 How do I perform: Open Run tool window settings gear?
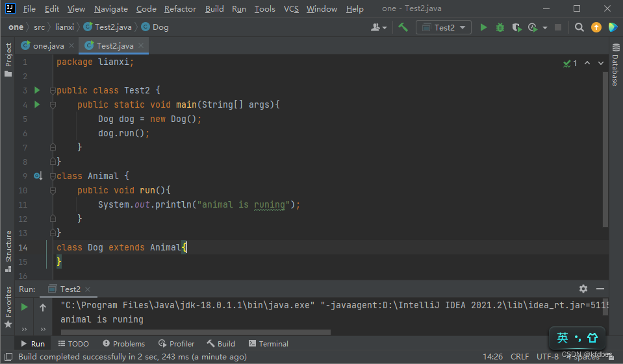pyautogui.click(x=583, y=289)
